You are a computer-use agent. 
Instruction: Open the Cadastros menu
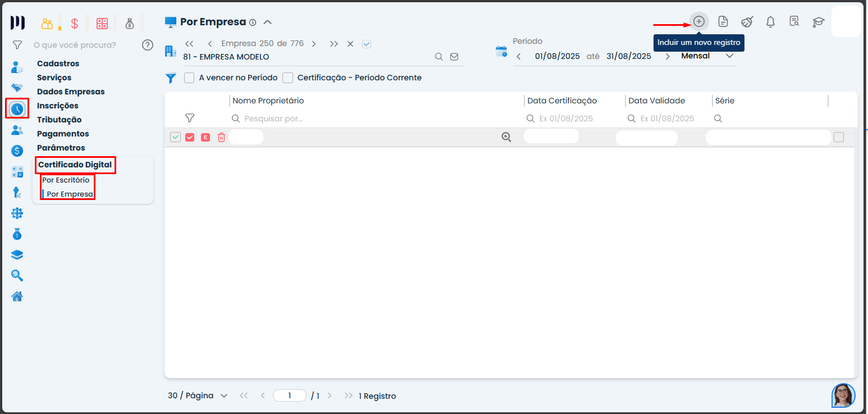click(x=58, y=63)
